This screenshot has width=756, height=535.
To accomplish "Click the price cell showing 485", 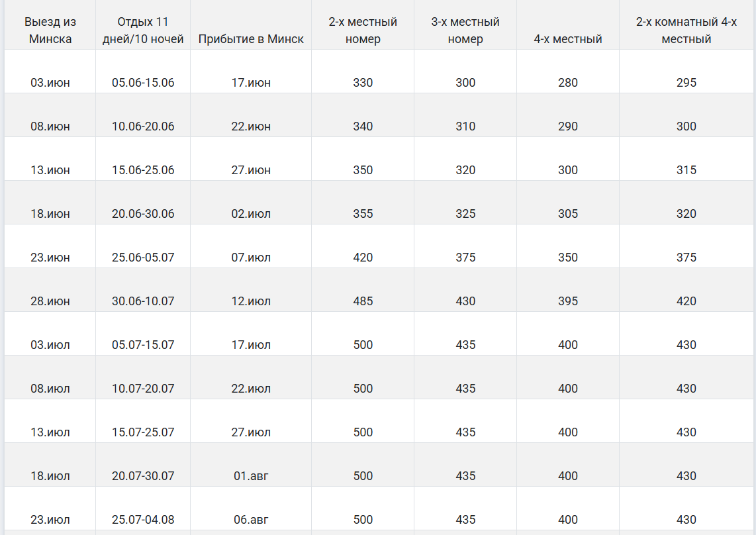I will coord(363,301).
